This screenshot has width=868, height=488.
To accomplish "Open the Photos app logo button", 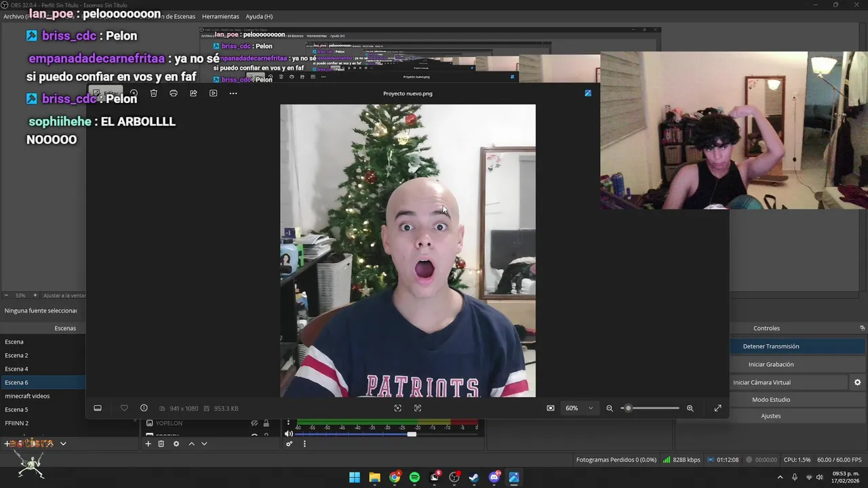I will [588, 93].
